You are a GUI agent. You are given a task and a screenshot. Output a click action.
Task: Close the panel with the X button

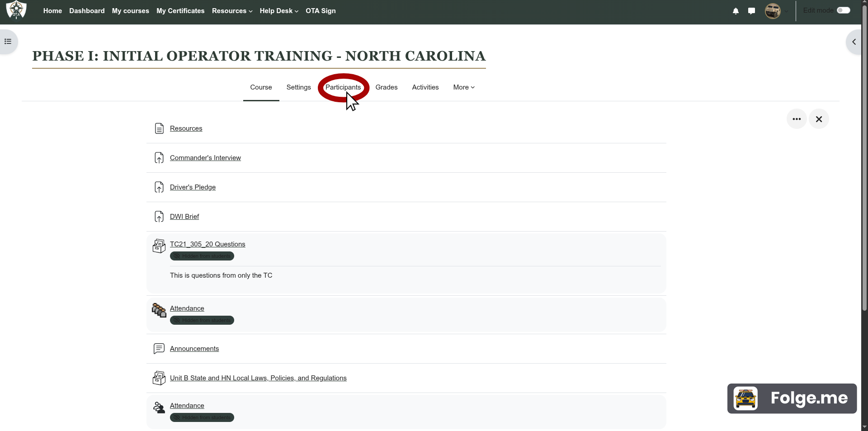pos(819,119)
